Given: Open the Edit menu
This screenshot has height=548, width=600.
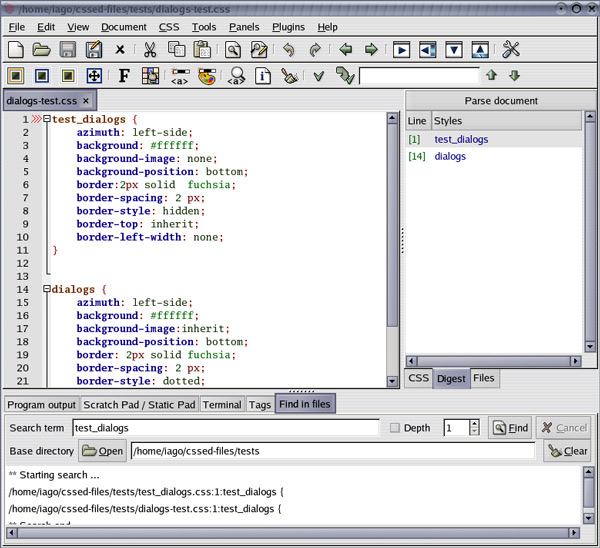Looking at the screenshot, I should coord(46,27).
